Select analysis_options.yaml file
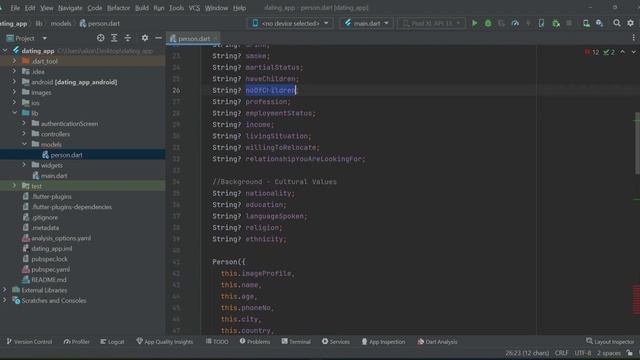The height and width of the screenshot is (360, 640). 61,238
